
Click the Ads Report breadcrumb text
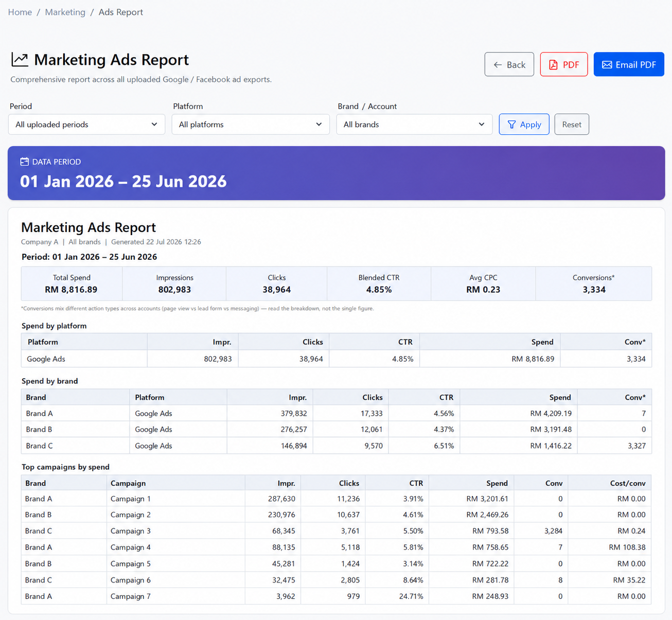[x=121, y=12]
